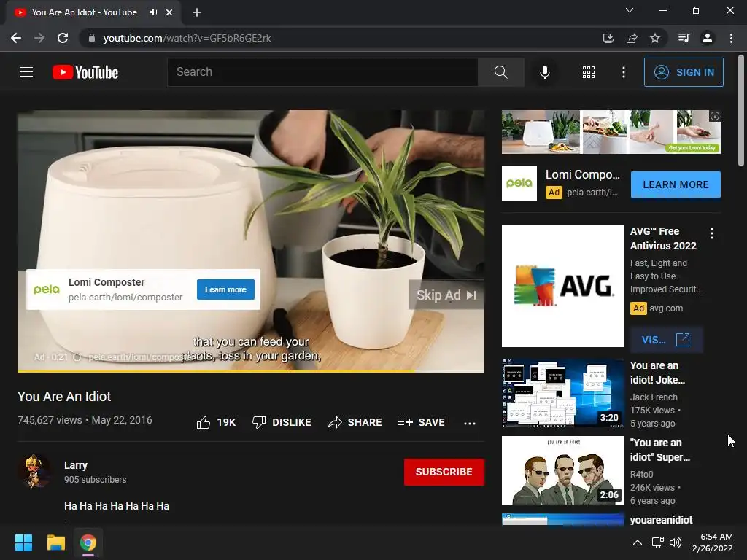Open the network icon in system tray

click(657, 542)
